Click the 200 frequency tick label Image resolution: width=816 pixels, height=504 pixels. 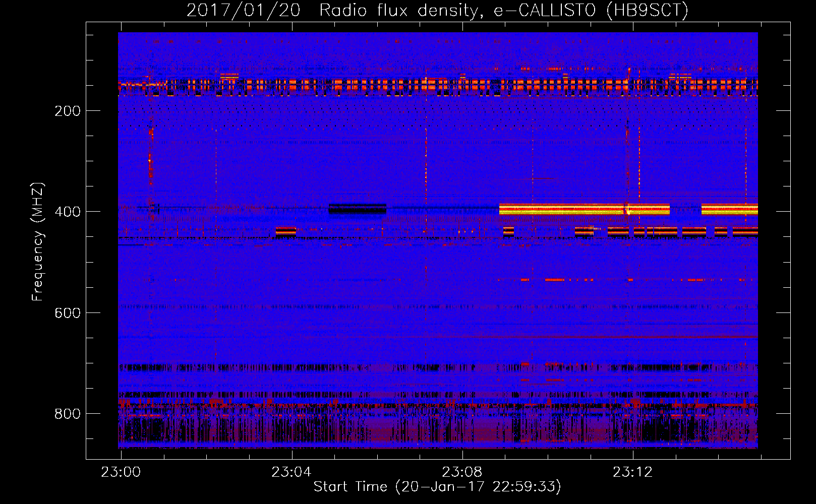68,111
